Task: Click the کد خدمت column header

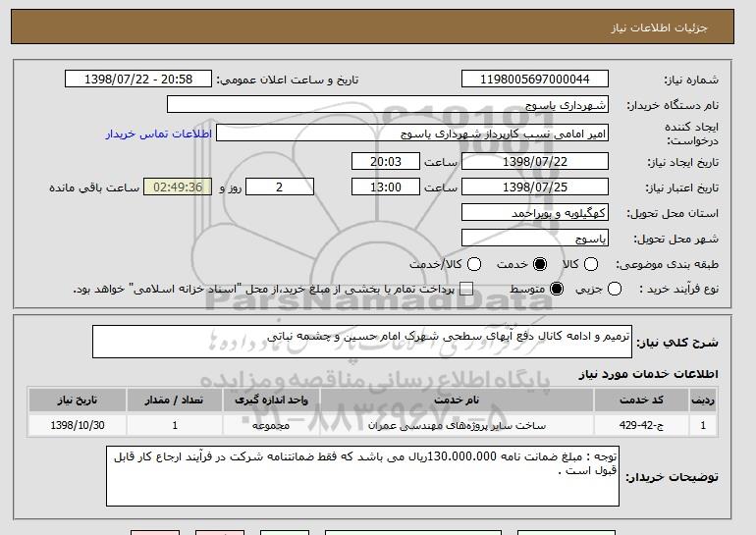Action: point(641,401)
